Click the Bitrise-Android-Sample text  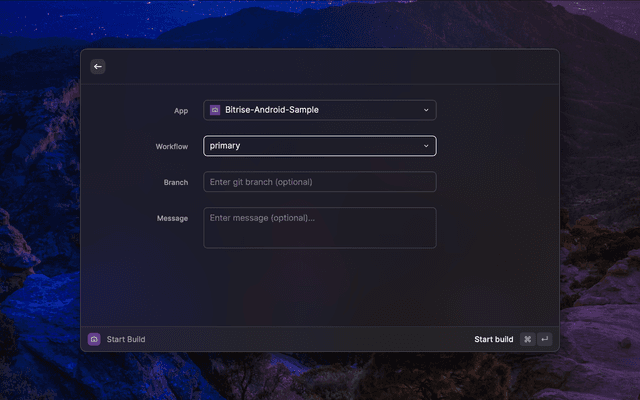pyautogui.click(x=272, y=110)
